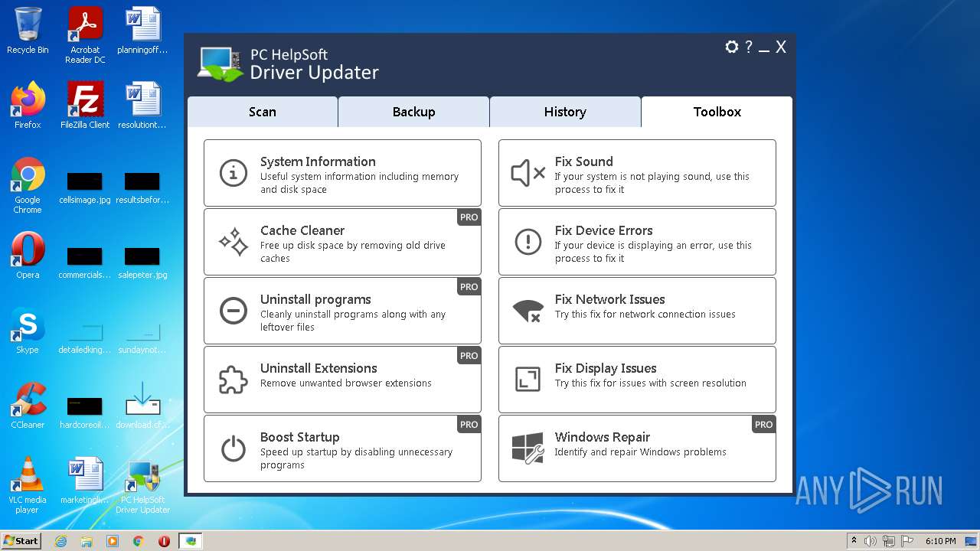Select planningoff Word document on desktop
The width and height of the screenshot is (980, 551).
click(142, 31)
